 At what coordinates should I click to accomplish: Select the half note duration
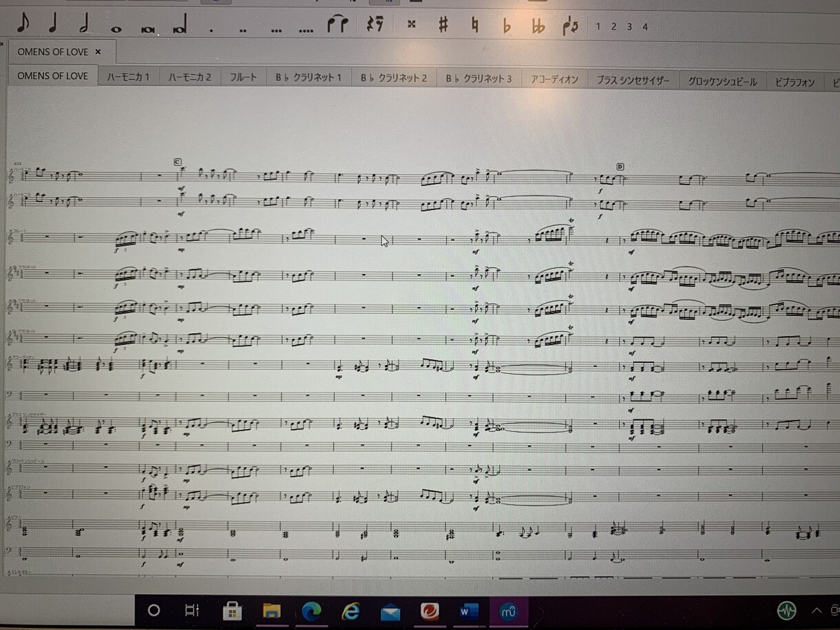(x=84, y=25)
